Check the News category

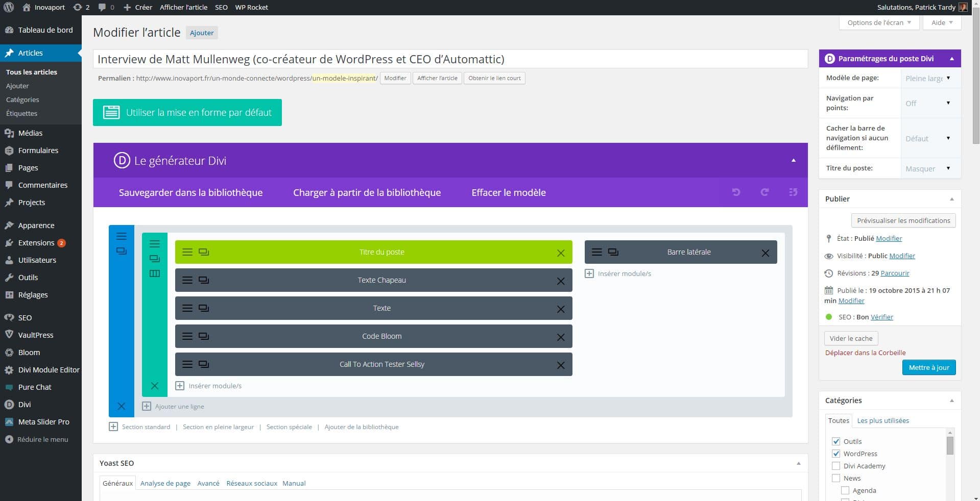click(836, 478)
